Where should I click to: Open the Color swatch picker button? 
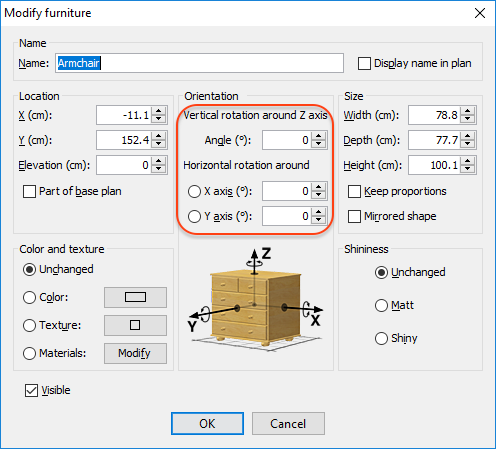pyautogui.click(x=135, y=297)
